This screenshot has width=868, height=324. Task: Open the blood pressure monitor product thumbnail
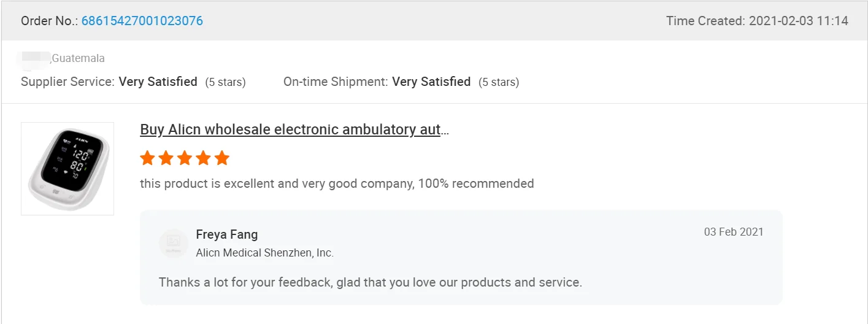67,169
